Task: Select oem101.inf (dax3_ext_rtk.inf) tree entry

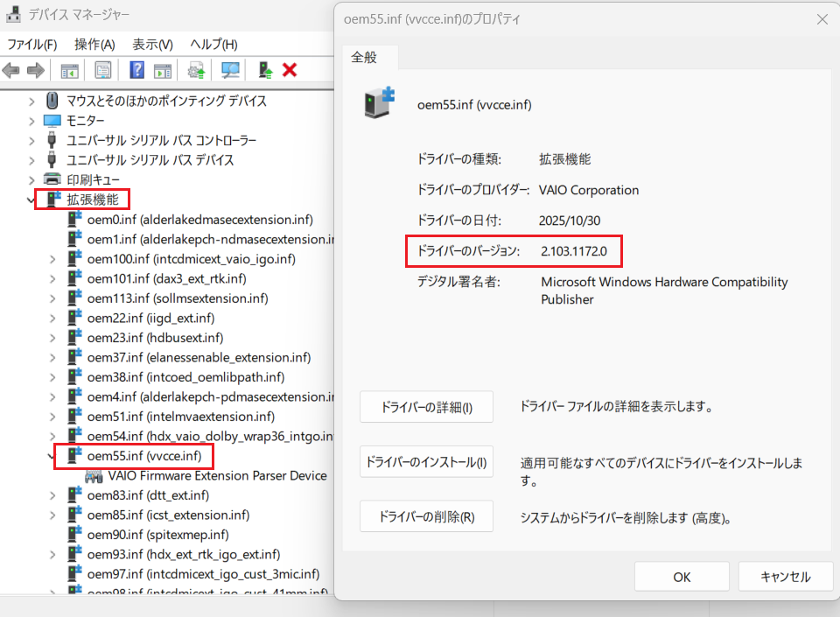Action: pos(166,279)
